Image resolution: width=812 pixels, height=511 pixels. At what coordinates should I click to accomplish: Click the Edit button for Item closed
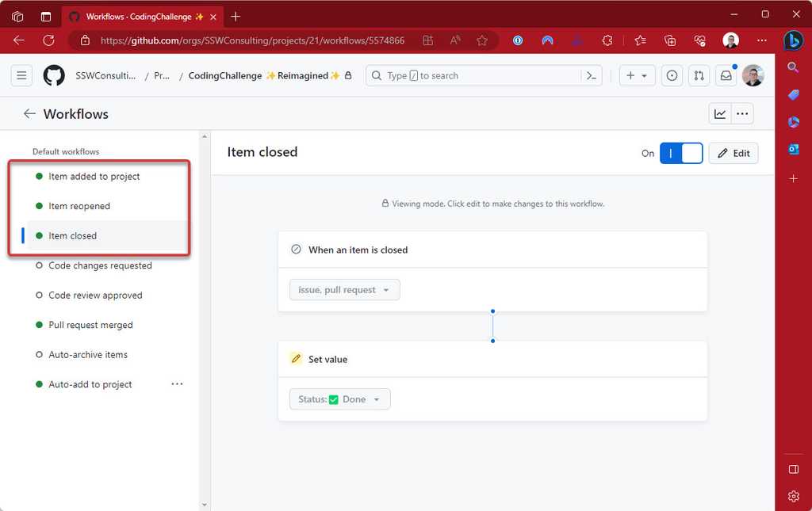click(733, 152)
